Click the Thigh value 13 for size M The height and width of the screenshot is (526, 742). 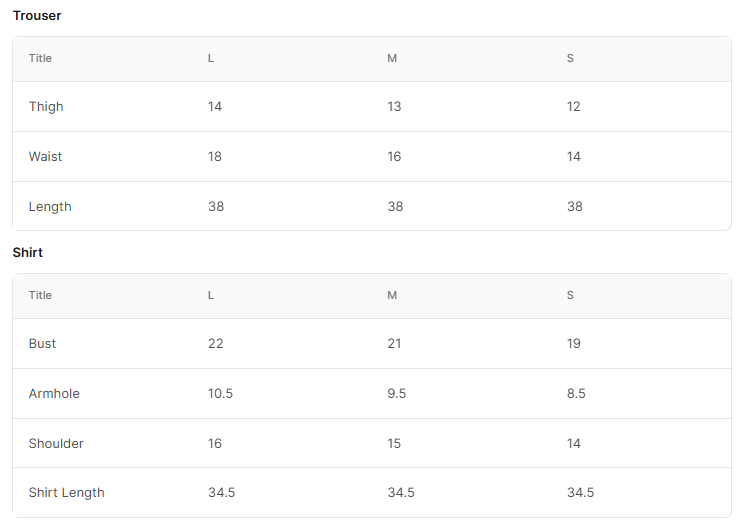(394, 106)
